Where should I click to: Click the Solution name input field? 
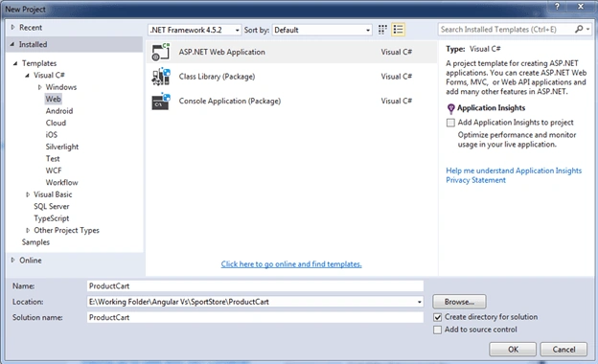tap(255, 317)
